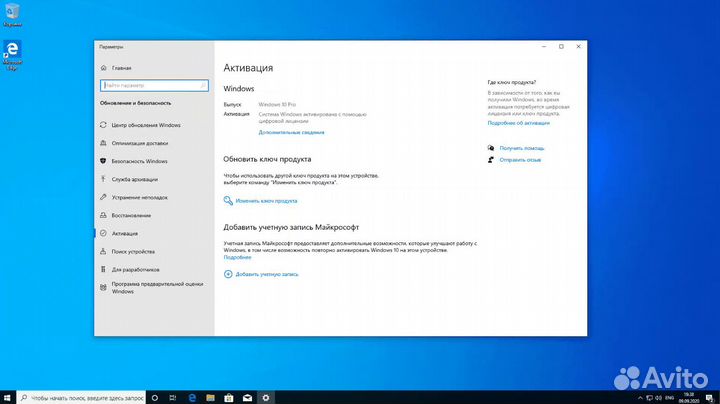Open Cortana circle in taskbar

[x=155, y=398]
